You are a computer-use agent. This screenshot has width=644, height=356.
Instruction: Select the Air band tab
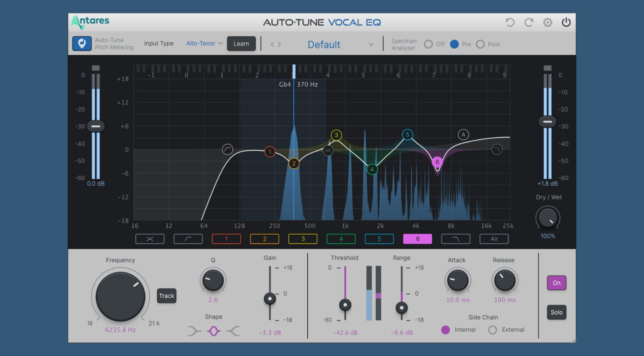point(494,239)
